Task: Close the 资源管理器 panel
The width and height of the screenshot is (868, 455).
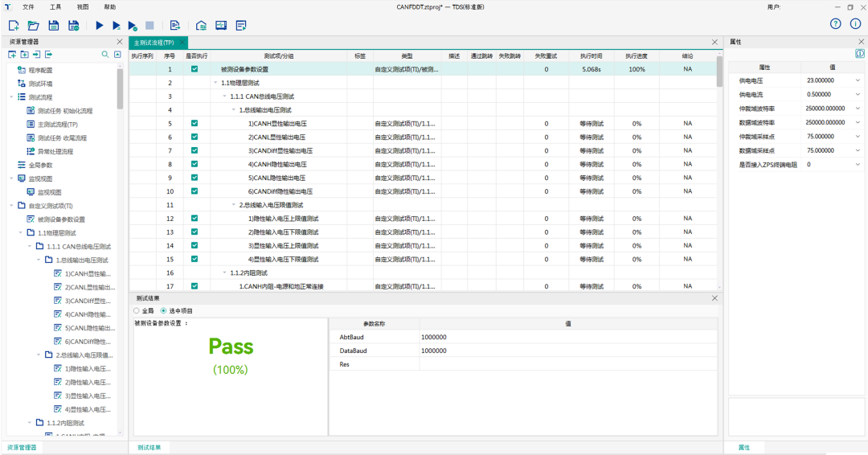Action: point(120,42)
